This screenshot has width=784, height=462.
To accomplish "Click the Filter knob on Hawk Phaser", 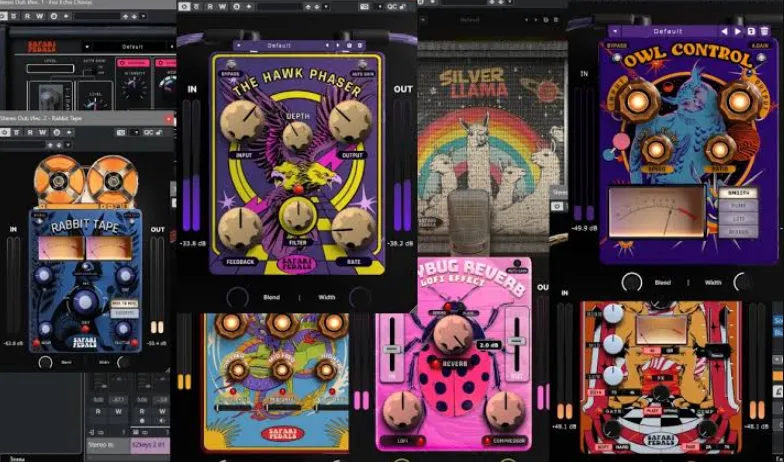I will pos(298,216).
